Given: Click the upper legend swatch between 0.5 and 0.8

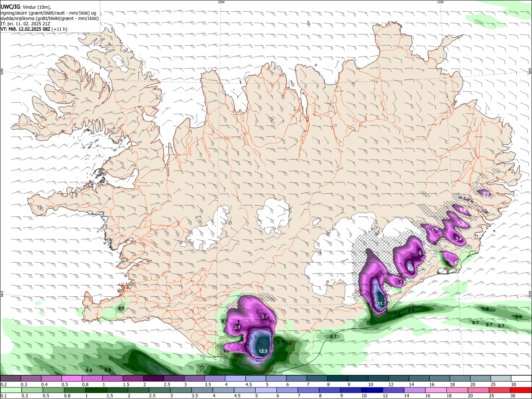Looking at the screenshot, I should [71, 379].
